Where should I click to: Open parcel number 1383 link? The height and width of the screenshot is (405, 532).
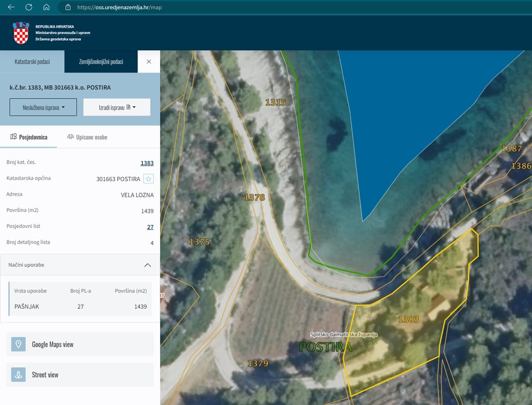[147, 163]
